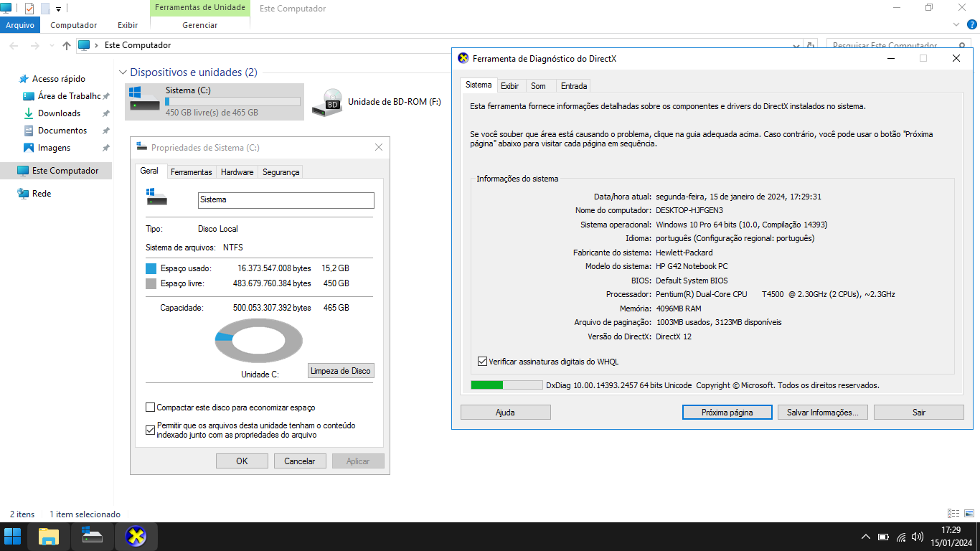Switch to the Entrada tab in DirectX tool

(x=574, y=86)
